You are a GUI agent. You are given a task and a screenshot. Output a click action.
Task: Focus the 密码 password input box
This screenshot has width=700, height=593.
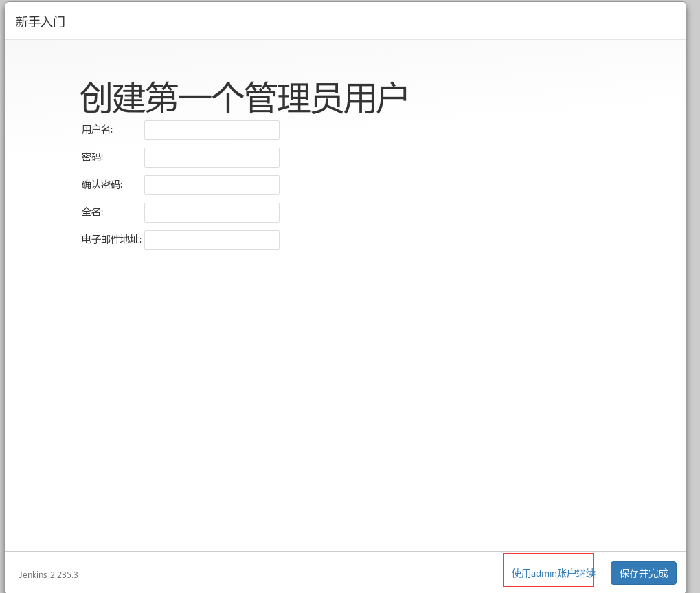click(212, 157)
